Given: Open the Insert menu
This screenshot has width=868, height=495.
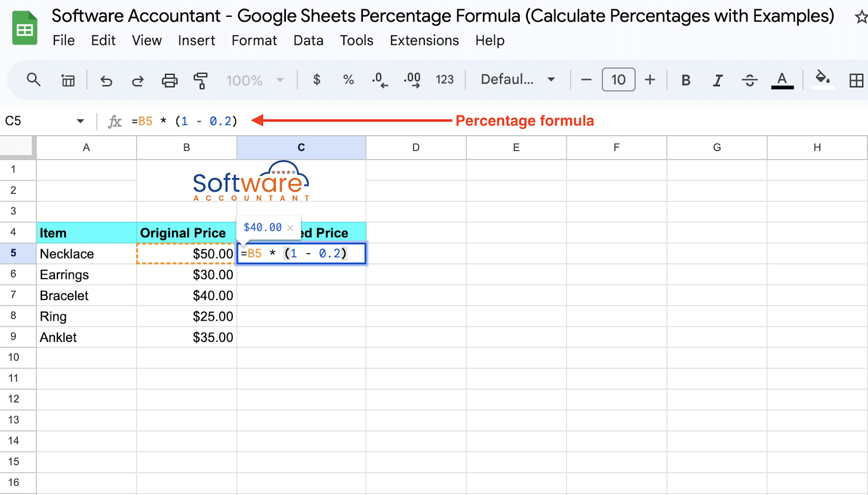Looking at the screenshot, I should pos(196,41).
